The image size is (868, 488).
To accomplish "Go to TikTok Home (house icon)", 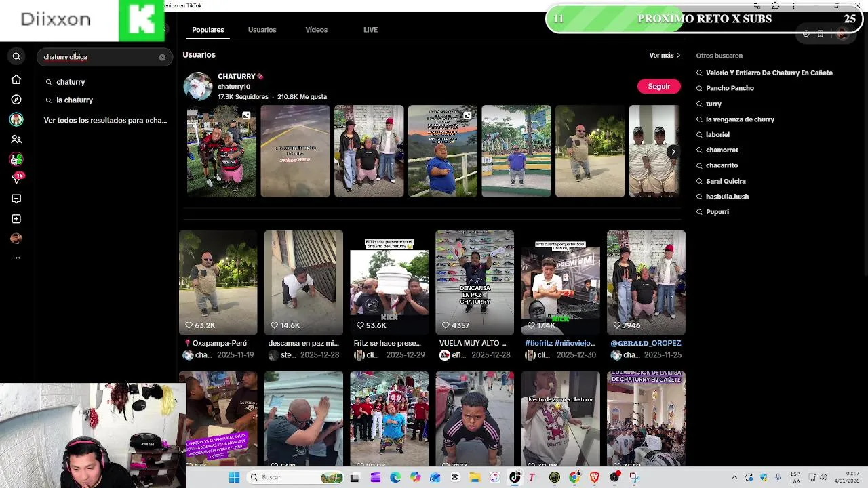I will 16,80.
